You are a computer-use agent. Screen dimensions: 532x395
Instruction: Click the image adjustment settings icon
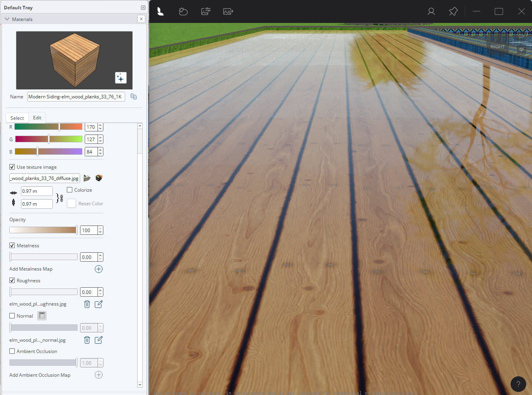tap(205, 11)
